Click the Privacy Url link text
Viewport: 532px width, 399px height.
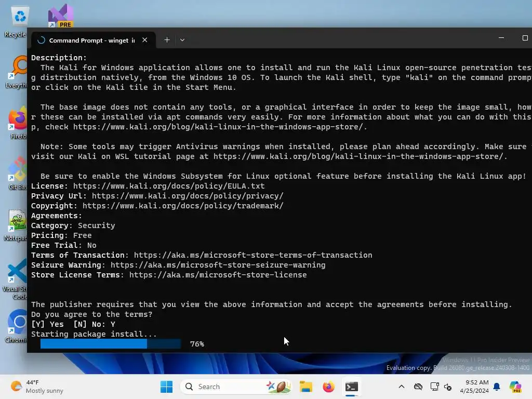pos(188,196)
